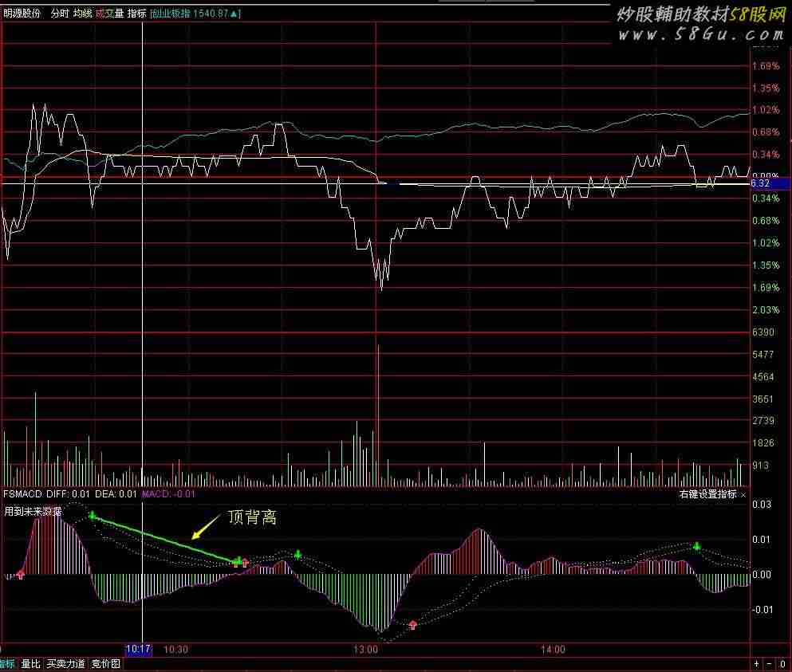This screenshot has width=792, height=672.
Task: Click the 10:30 time axis label
Action: coord(175,649)
